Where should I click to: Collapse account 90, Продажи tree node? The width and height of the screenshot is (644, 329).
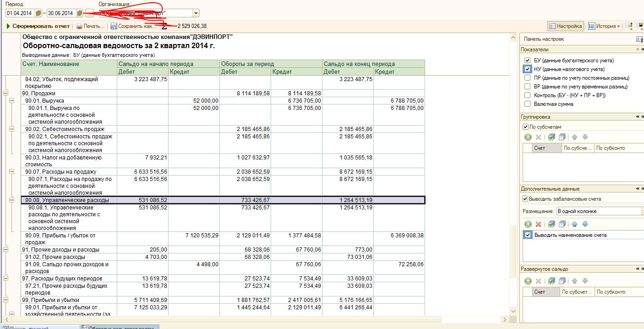[5, 93]
